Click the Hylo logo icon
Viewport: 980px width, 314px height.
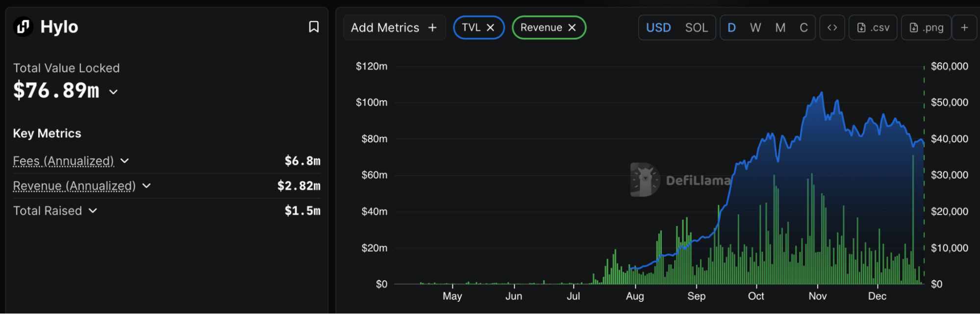[23, 27]
